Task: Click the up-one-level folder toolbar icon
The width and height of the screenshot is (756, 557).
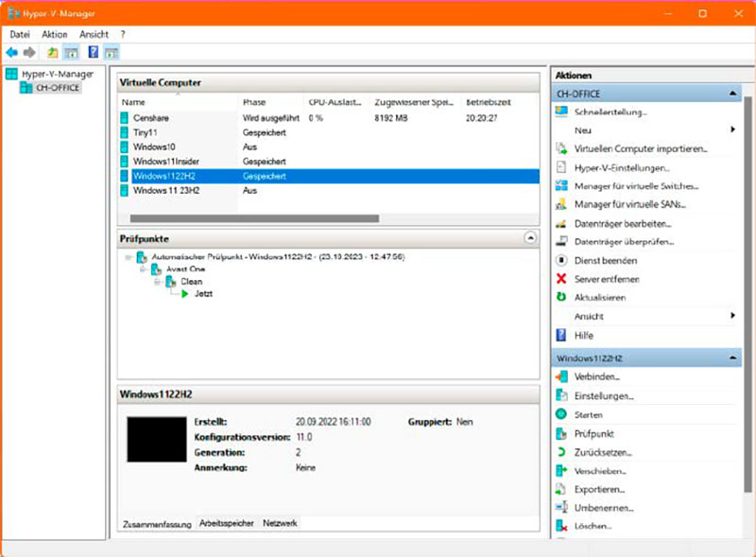Action: coord(53,52)
